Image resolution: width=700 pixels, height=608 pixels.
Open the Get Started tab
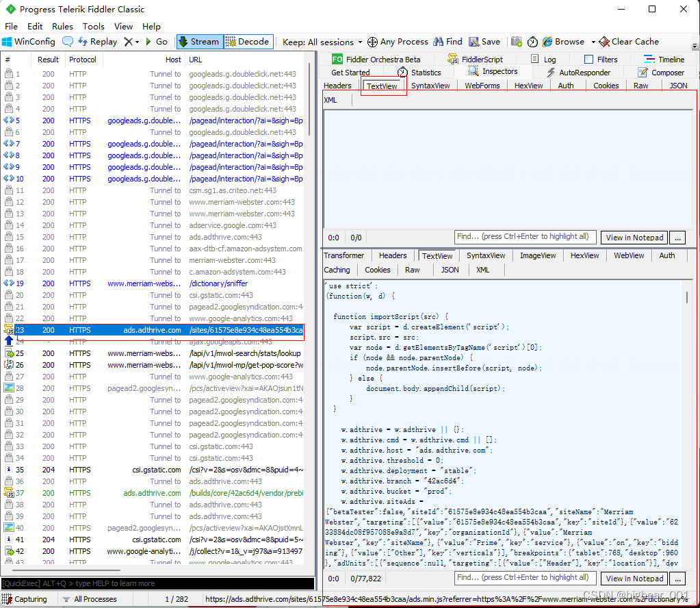click(x=350, y=73)
